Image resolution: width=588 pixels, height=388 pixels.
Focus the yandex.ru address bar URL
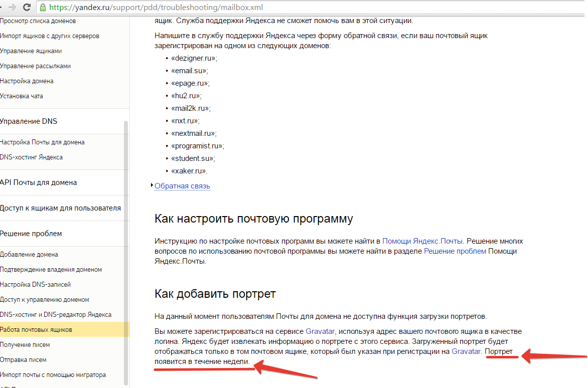(156, 8)
